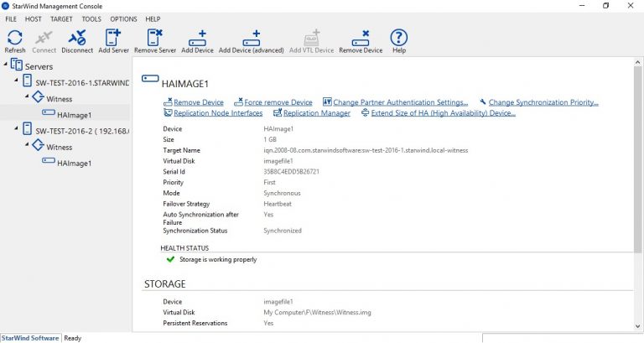644x343 pixels.
Task: Collapse the Servers tree root
Action: point(7,65)
